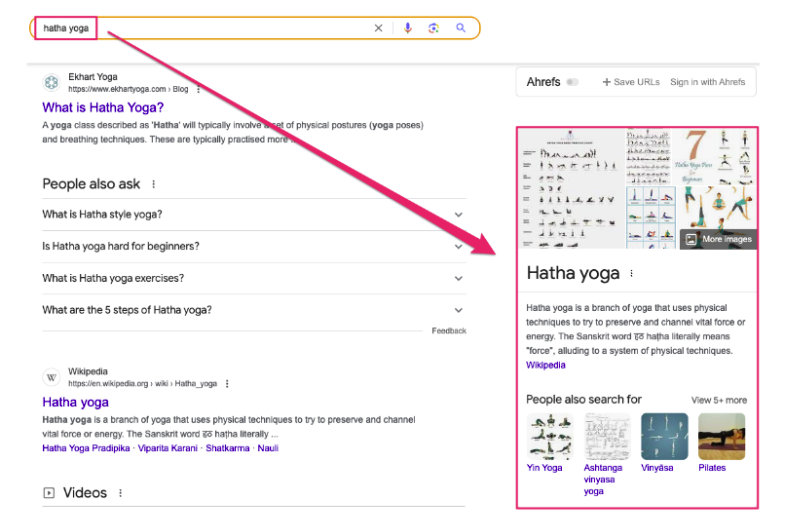Viewport: 794px width, 527px height.
Task: Click the Wikipedia site favicon
Action: pos(51,377)
